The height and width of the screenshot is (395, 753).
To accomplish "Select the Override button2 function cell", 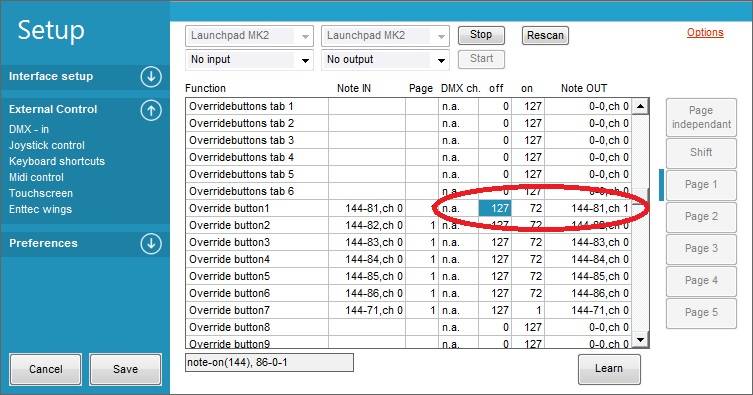I will [x=257, y=225].
